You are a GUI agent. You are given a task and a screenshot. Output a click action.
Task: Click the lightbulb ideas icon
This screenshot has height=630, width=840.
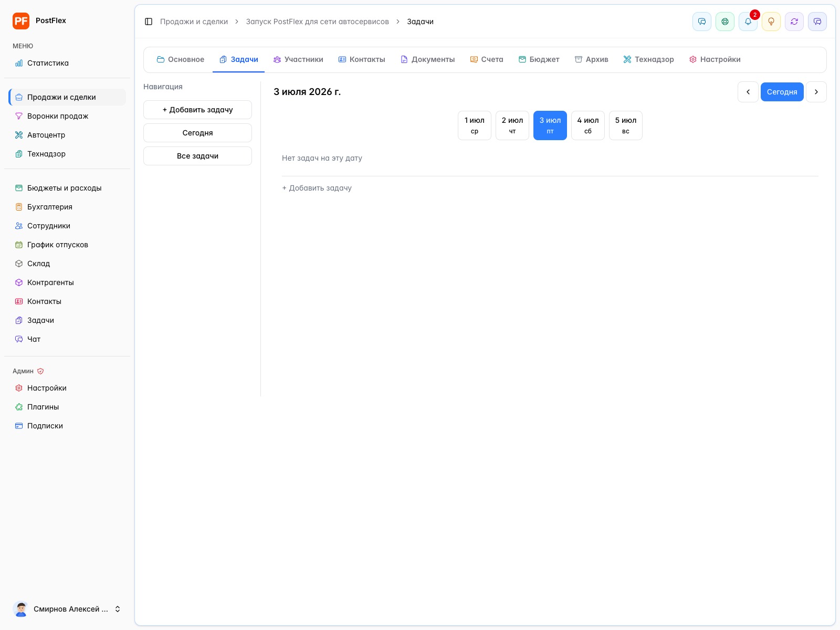coord(771,22)
